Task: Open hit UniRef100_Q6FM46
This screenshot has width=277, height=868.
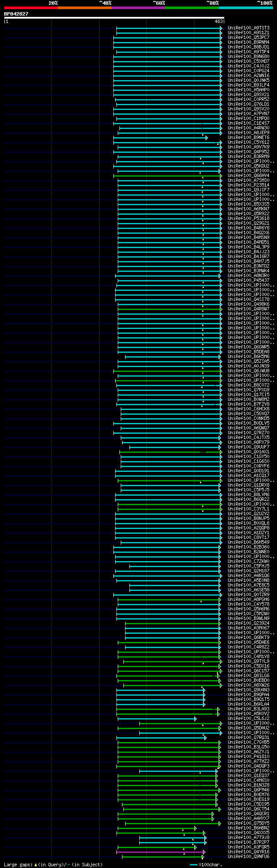Action: (248, 790)
